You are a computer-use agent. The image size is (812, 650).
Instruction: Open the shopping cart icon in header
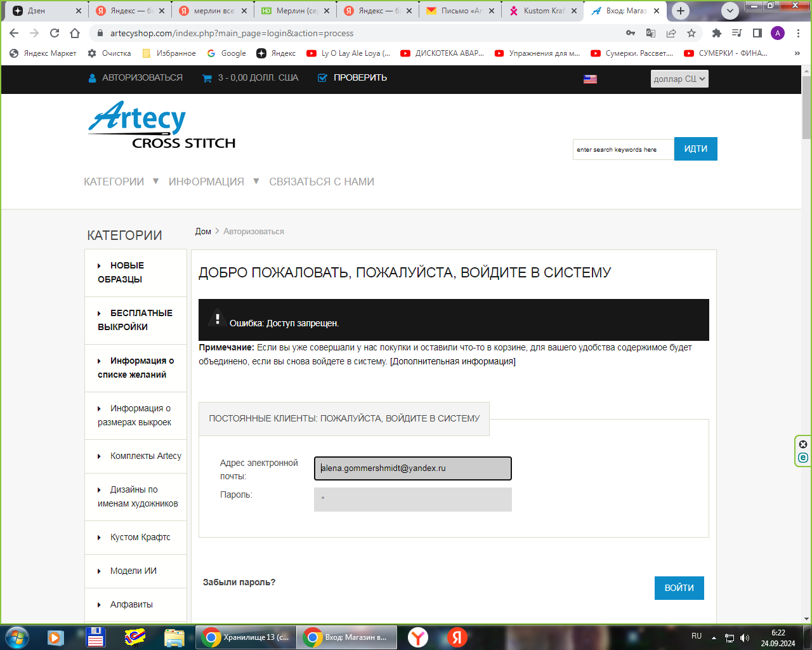click(207, 78)
